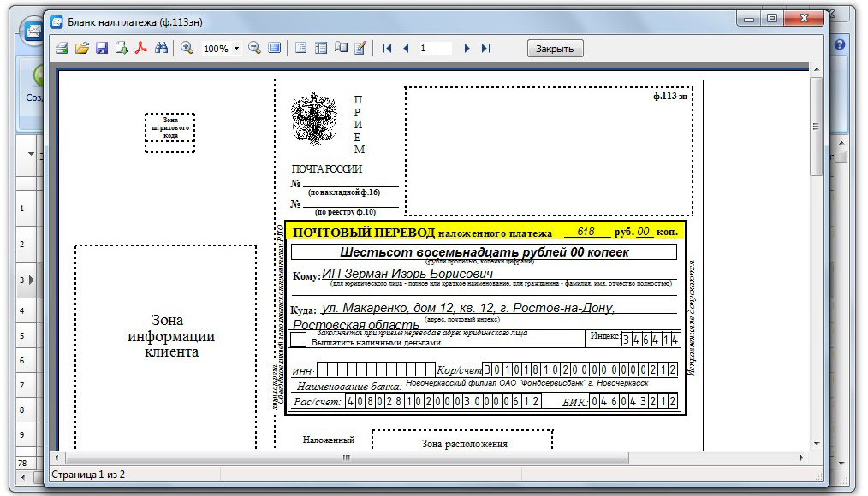The image size is (868, 496).
Task: Export the form to PDF
Action: click(141, 48)
